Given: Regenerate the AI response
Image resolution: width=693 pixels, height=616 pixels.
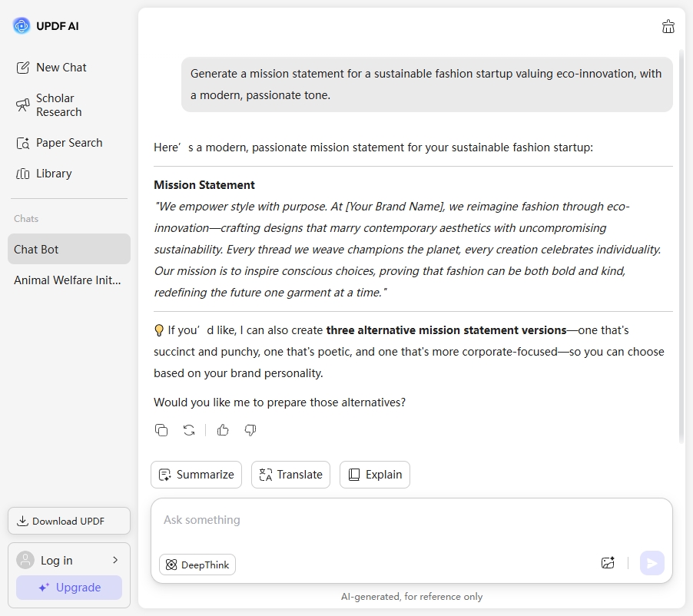Looking at the screenshot, I should click(x=189, y=430).
